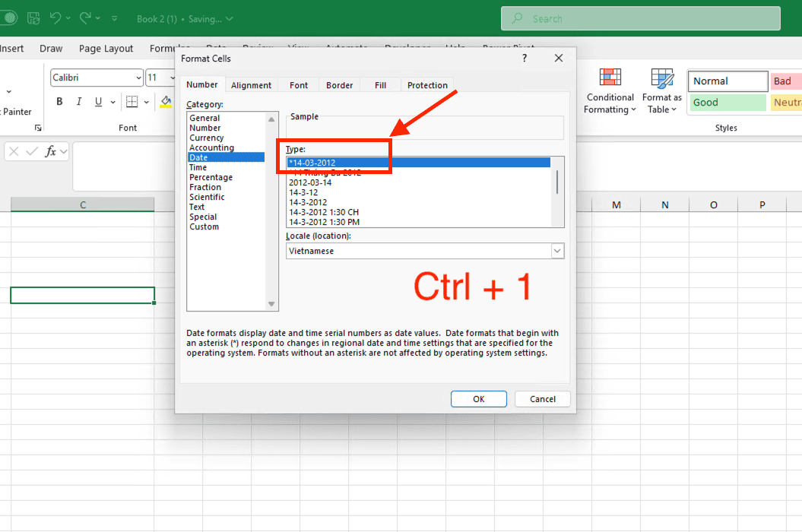Viewport: 802px width, 532px height.
Task: Open the Insert ribbon tab
Action: click(11, 48)
